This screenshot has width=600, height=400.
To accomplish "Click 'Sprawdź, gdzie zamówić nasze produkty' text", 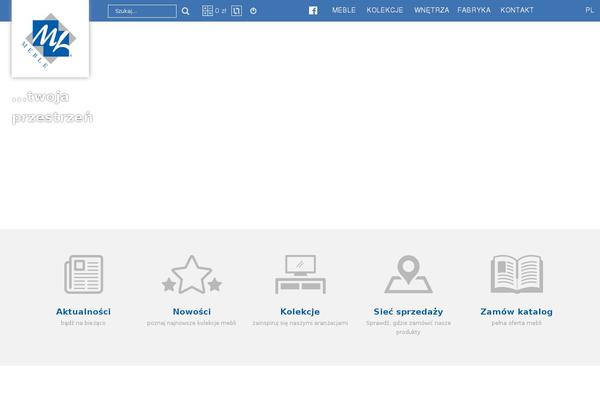I will [x=408, y=327].
